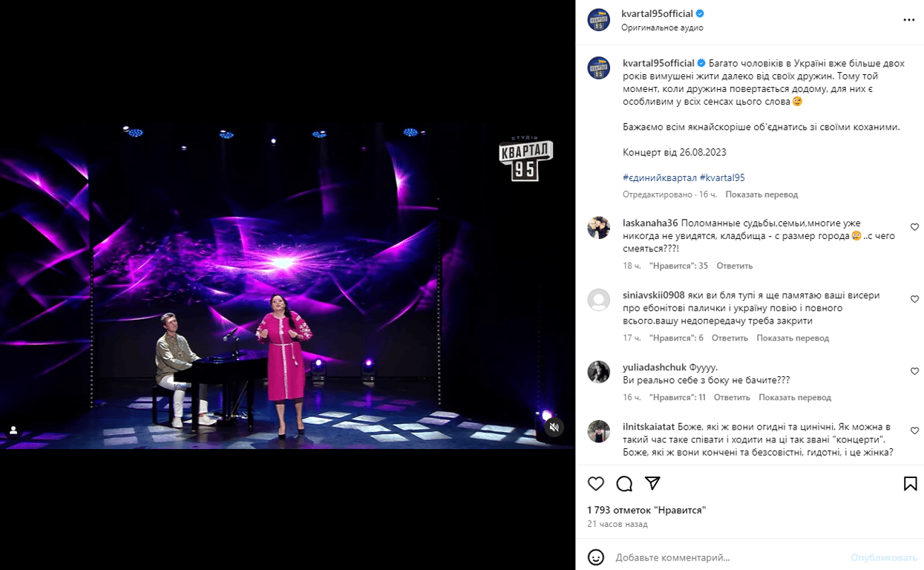Show translation of yuliadashchuk's comment

(795, 397)
